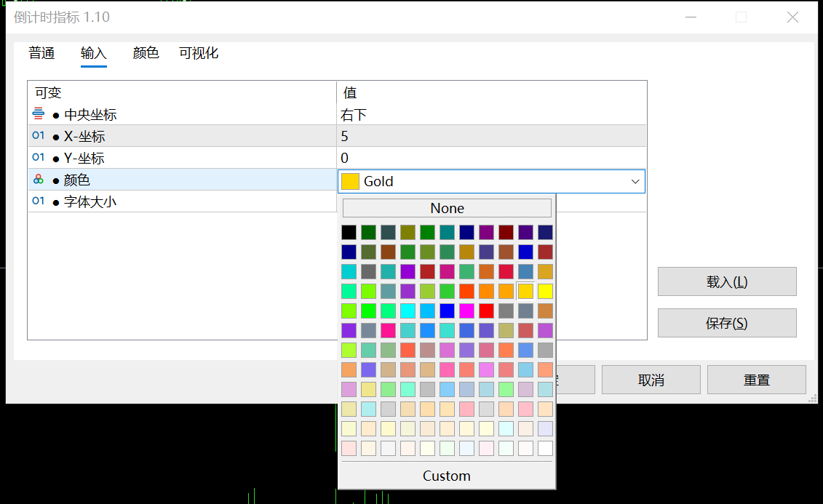
Task: Click the 颜色 parameter row label
Action: [x=77, y=180]
